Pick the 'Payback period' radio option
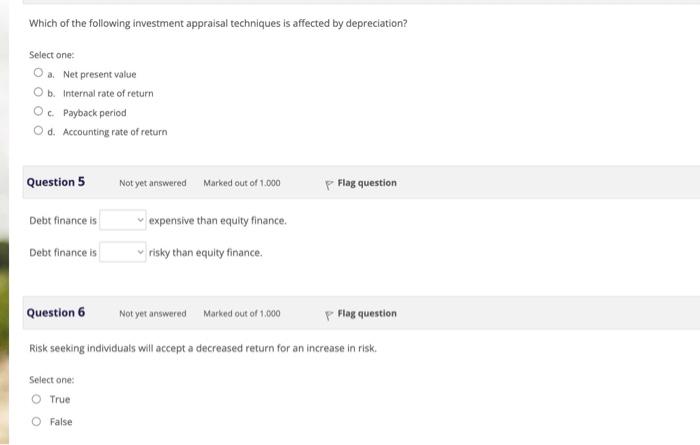700x445 pixels. 38,112
